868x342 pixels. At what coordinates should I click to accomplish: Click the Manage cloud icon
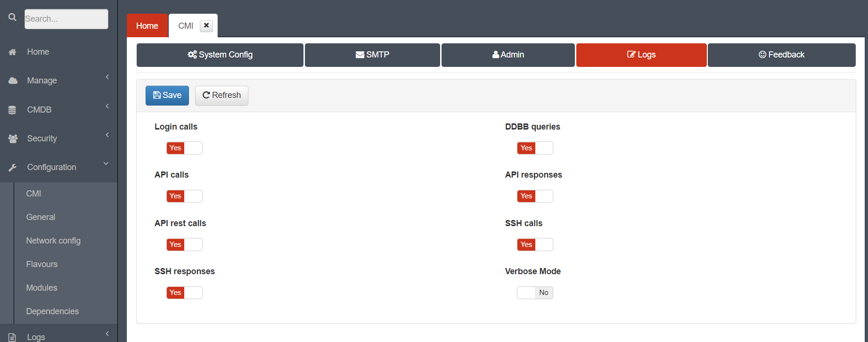[x=13, y=81]
